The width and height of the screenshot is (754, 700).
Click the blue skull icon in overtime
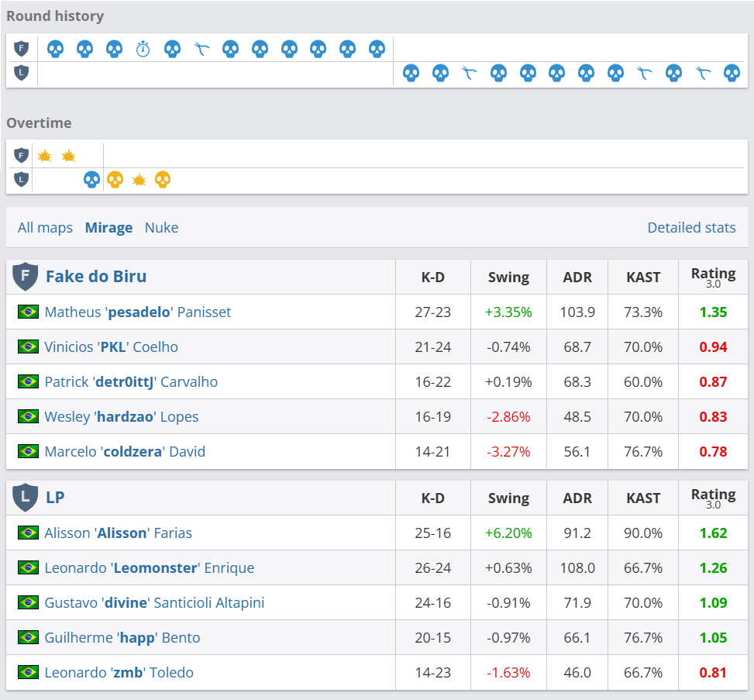[91, 180]
